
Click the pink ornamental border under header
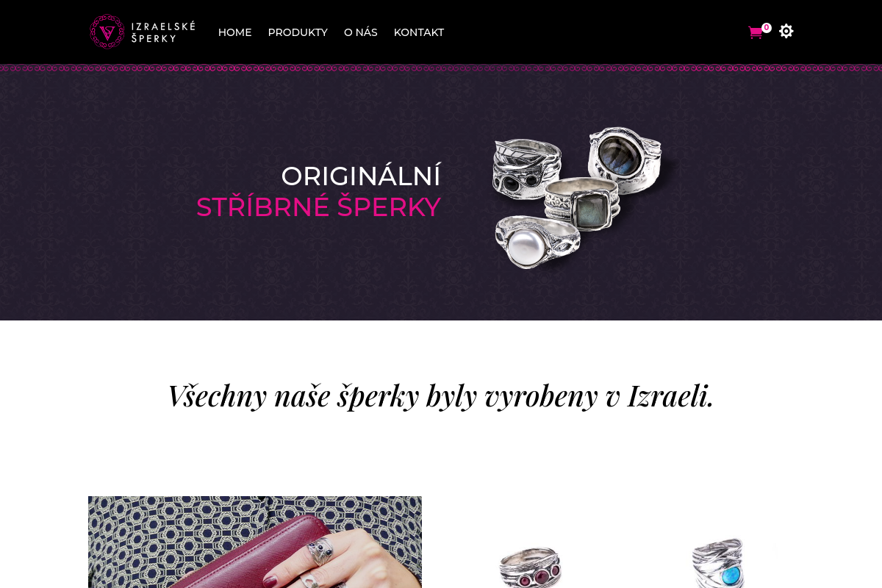(x=441, y=68)
